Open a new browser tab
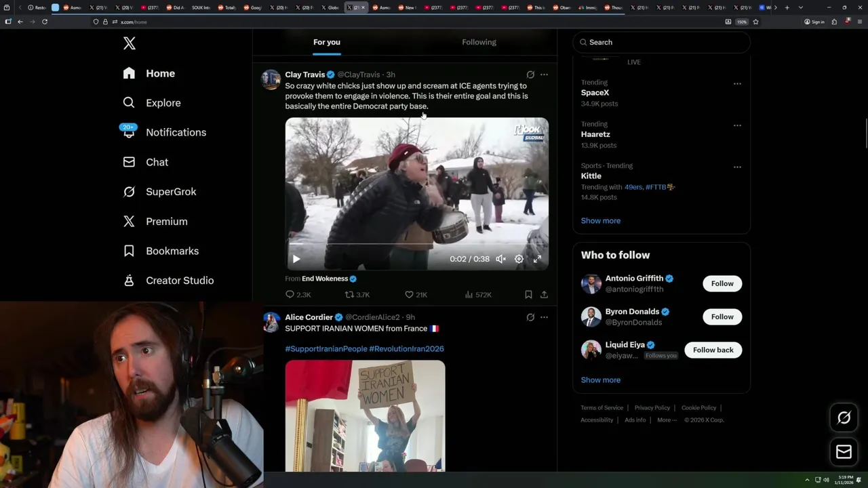The image size is (868, 488). 787,7
